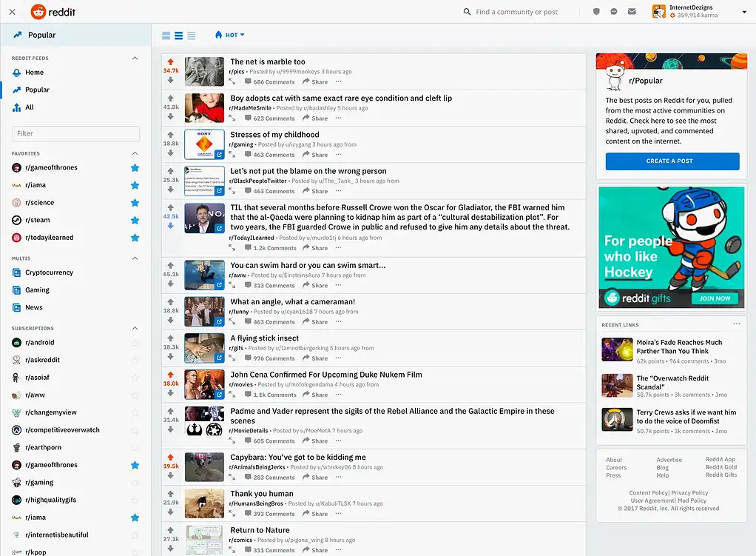Select the compact view layout icon
Viewport: 756px width, 556px height.
click(192, 36)
